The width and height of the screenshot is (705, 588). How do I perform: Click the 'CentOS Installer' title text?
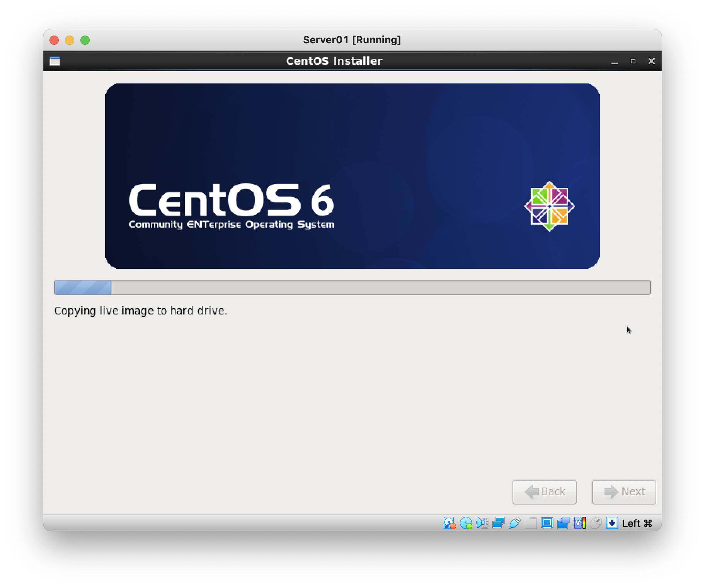(x=334, y=61)
